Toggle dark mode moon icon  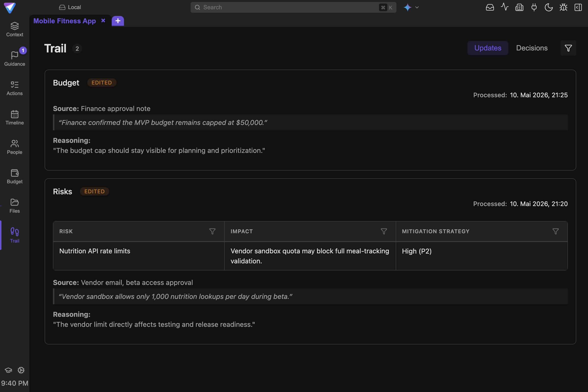549,7
